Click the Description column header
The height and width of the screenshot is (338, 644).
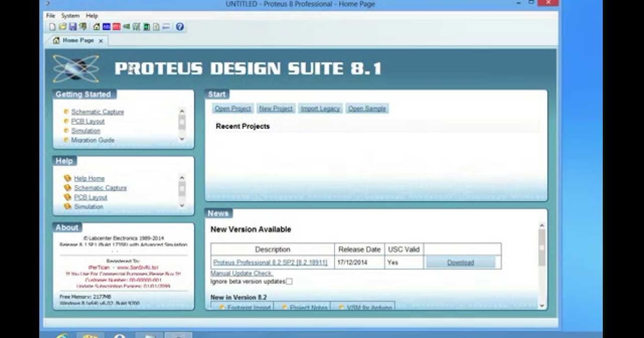click(273, 249)
